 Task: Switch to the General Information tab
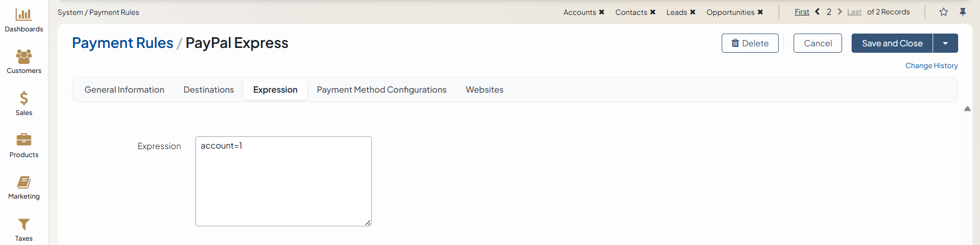click(124, 89)
